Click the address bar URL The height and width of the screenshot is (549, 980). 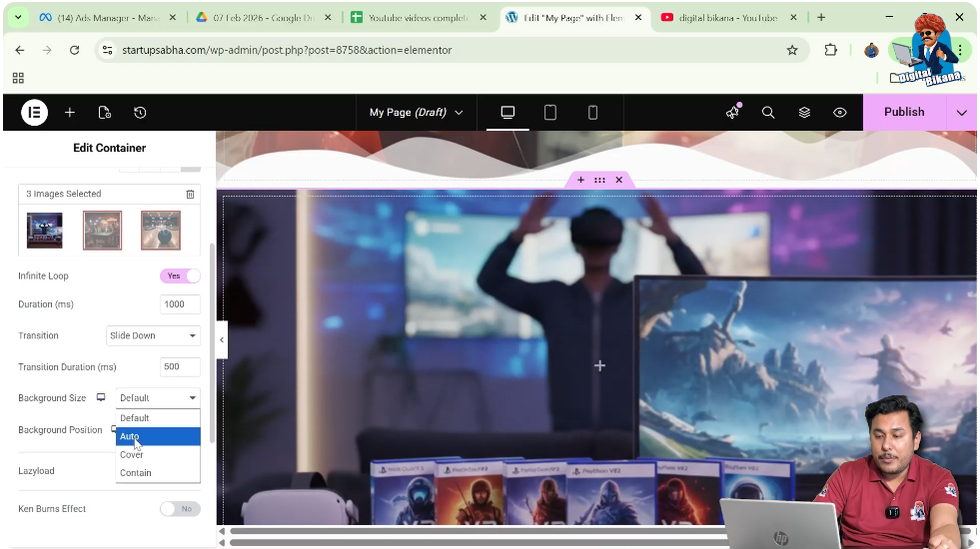pyautogui.click(x=287, y=50)
